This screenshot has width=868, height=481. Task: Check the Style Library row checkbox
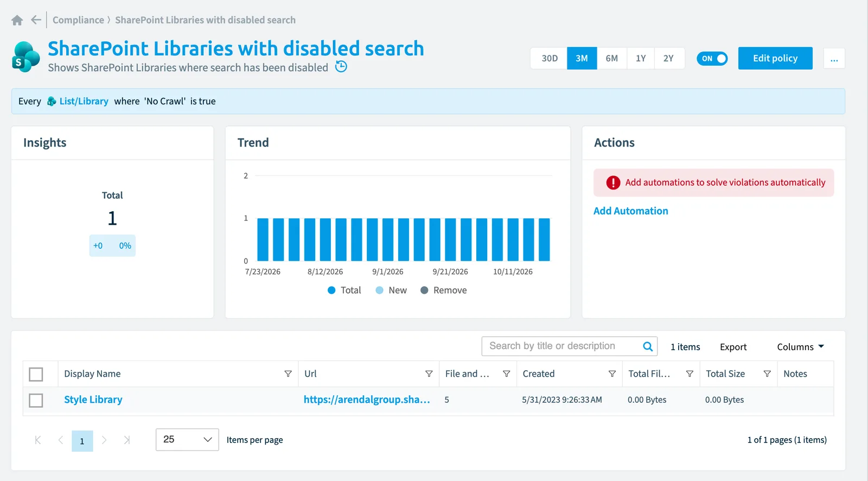pyautogui.click(x=36, y=401)
